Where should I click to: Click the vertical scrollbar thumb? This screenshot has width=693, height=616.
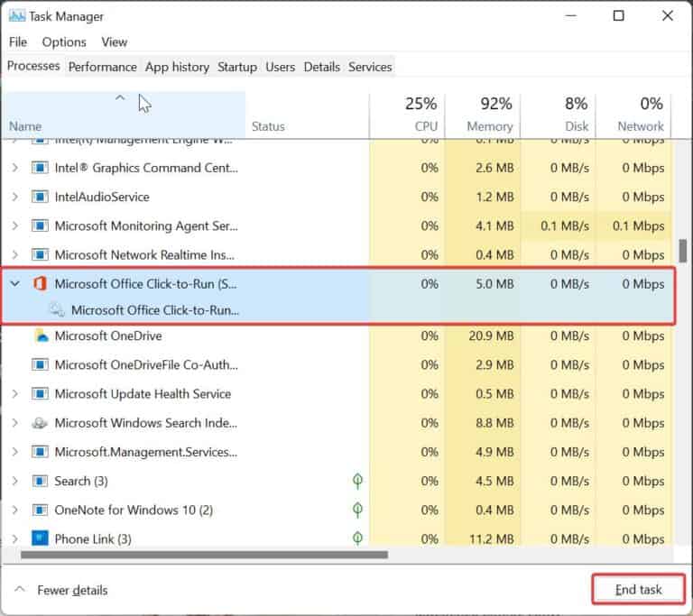click(683, 251)
